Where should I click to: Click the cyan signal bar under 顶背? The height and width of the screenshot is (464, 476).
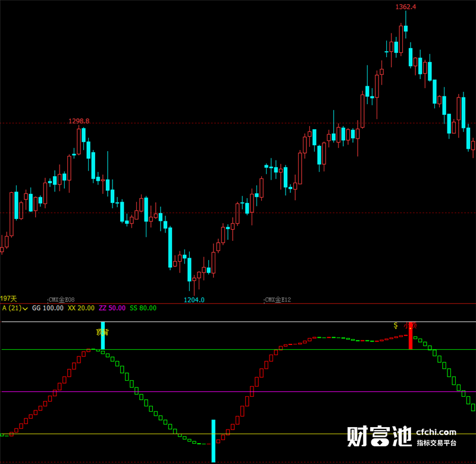(x=103, y=336)
